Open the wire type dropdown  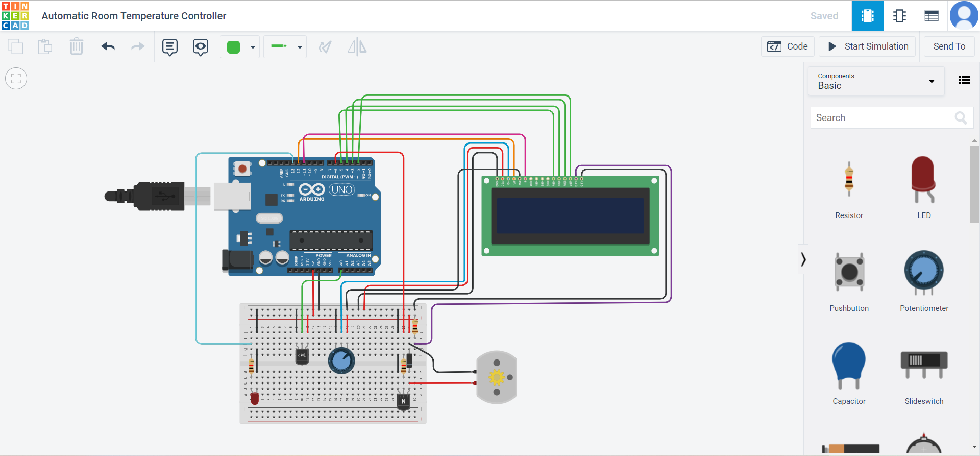pyautogui.click(x=285, y=47)
